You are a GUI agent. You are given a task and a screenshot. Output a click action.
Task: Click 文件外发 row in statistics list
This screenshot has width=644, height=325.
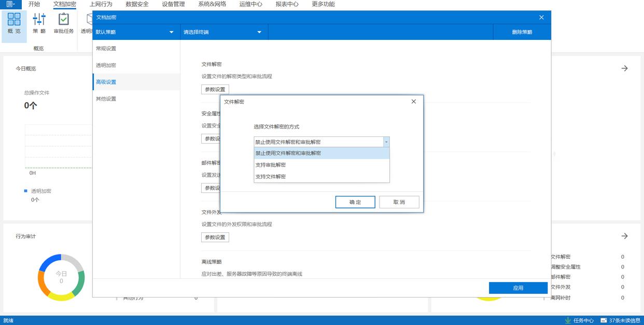click(x=587, y=287)
